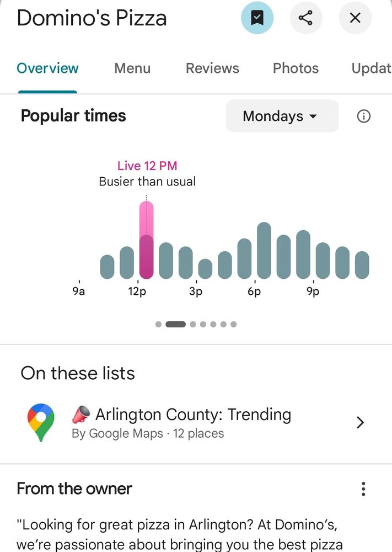Tap the megaphone emoji on the list
The height and width of the screenshot is (552, 392).
(x=81, y=415)
